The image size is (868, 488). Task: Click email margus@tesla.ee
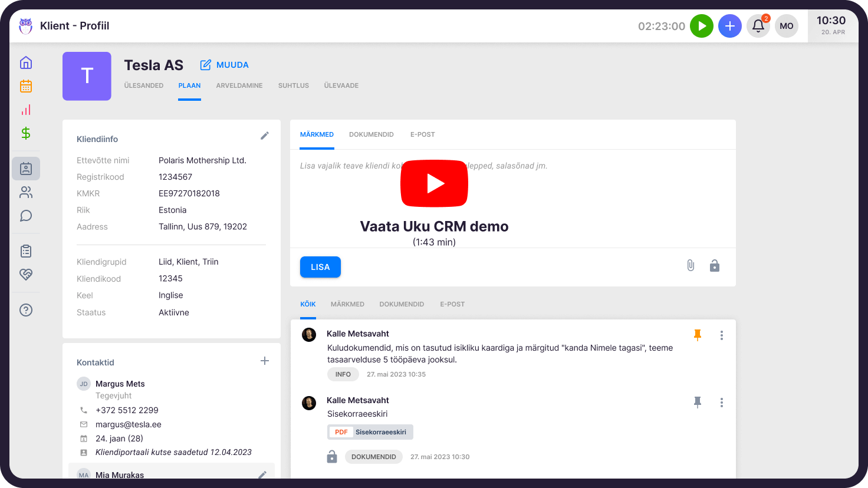tap(129, 424)
